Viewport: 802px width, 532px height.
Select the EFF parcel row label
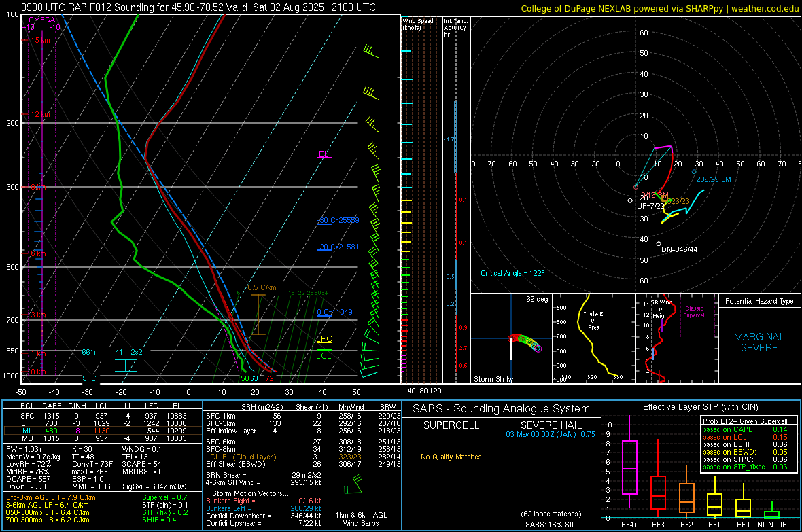point(27,423)
